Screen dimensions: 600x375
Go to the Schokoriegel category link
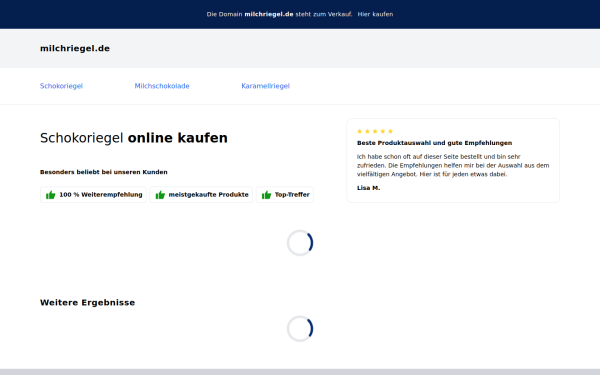(61, 86)
